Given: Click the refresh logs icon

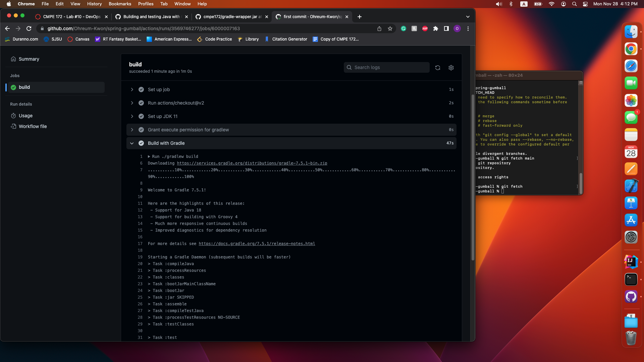Looking at the screenshot, I should (438, 68).
